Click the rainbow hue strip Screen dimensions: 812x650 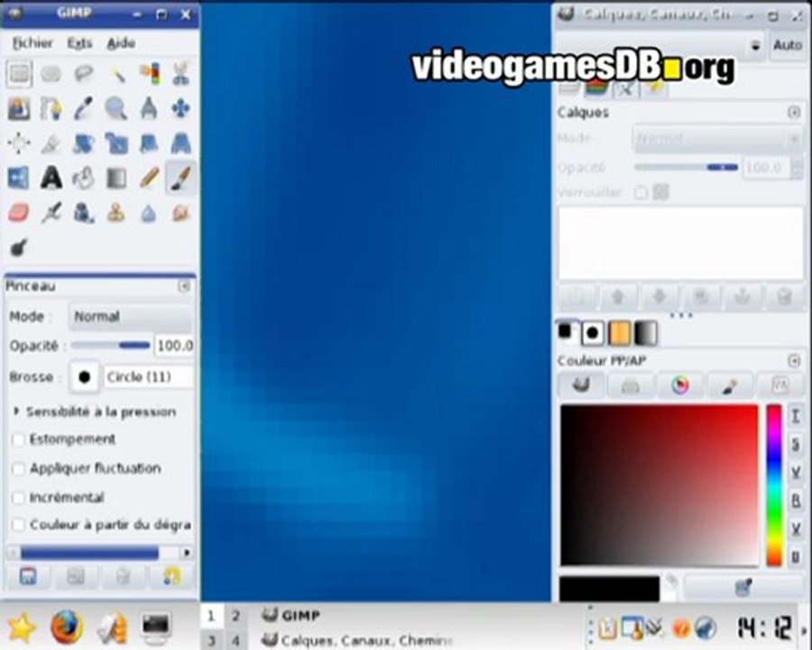pyautogui.click(x=774, y=486)
